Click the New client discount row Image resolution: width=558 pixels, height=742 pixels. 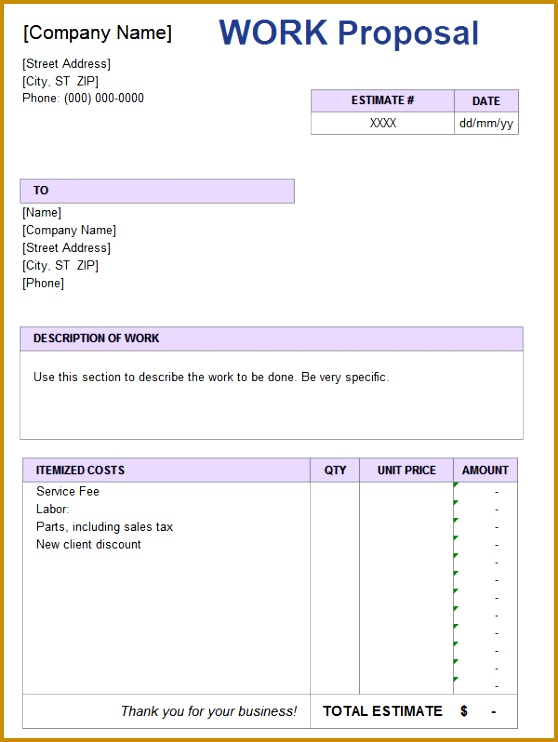(x=89, y=544)
